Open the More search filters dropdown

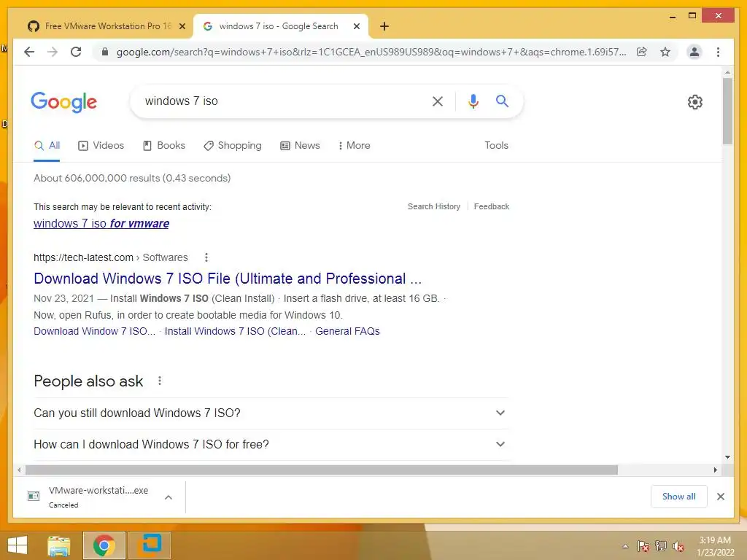(x=354, y=145)
